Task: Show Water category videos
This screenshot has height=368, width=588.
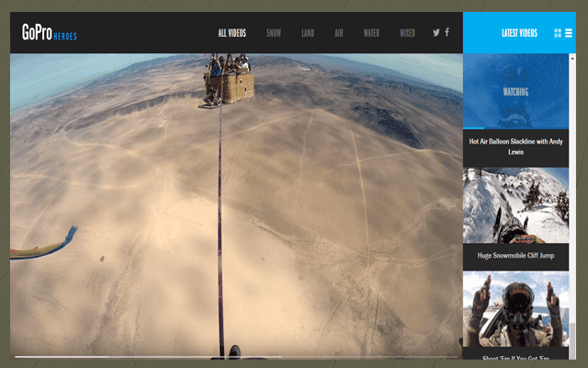Action: pyautogui.click(x=371, y=33)
